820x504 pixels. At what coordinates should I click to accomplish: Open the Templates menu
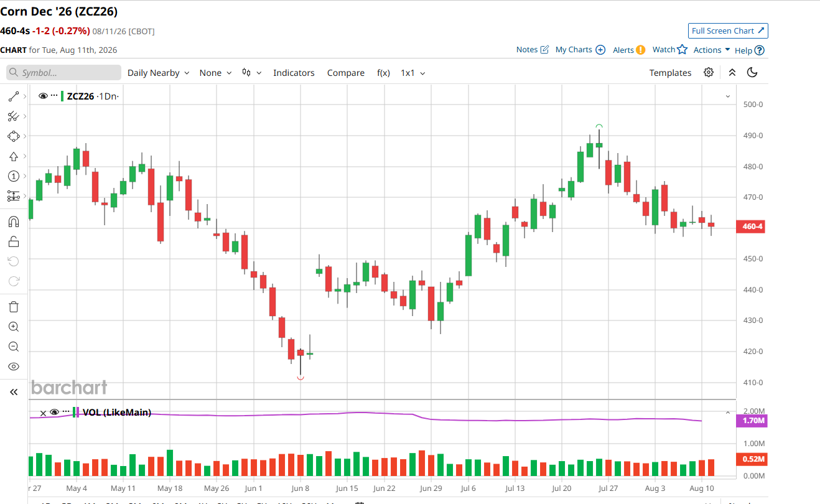(x=670, y=73)
